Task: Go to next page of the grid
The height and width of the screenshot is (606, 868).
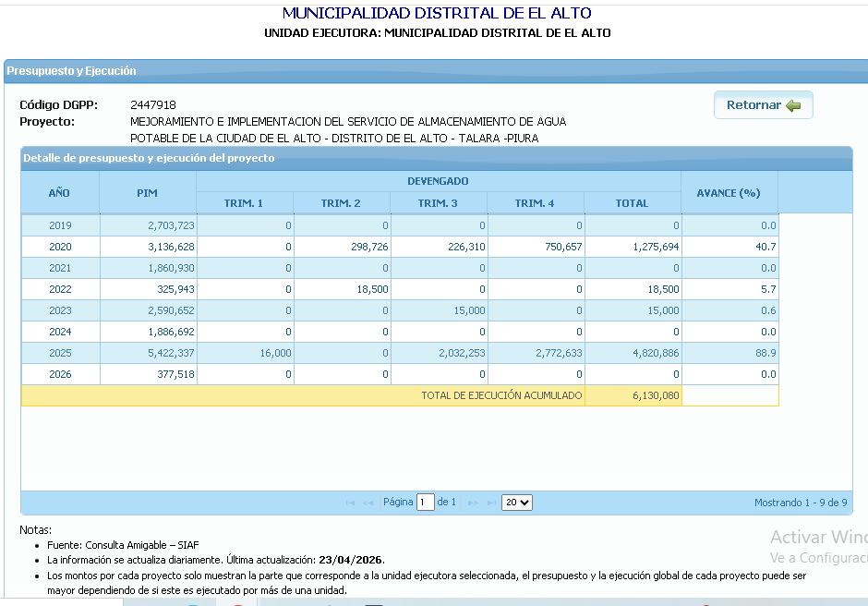Action: (474, 503)
